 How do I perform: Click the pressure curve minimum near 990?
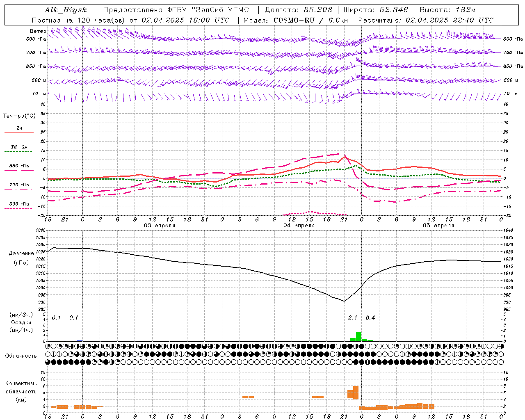(x=344, y=301)
